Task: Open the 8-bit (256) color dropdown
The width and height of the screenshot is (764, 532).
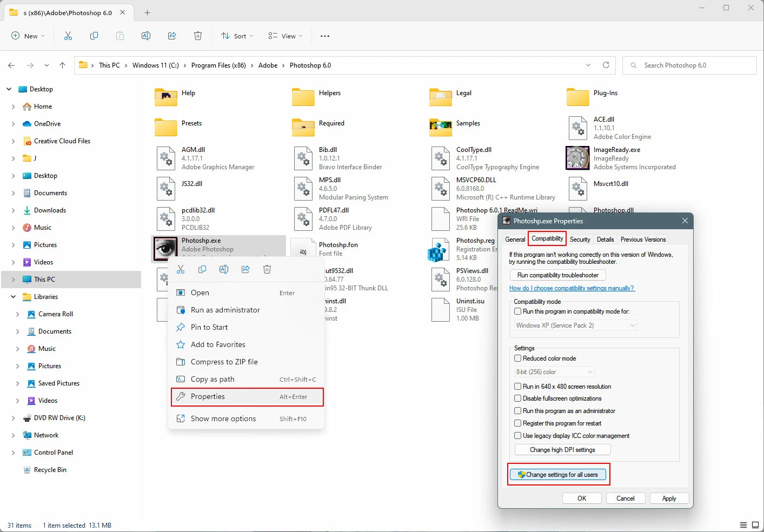Action: [554, 372]
